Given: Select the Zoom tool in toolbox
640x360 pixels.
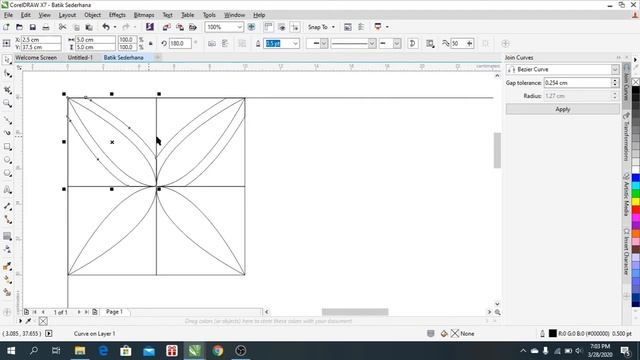Looking at the screenshot, I should [x=7, y=103].
